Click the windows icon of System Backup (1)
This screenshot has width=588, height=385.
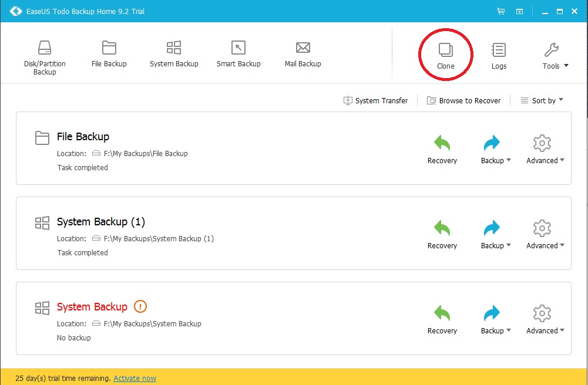(x=42, y=223)
